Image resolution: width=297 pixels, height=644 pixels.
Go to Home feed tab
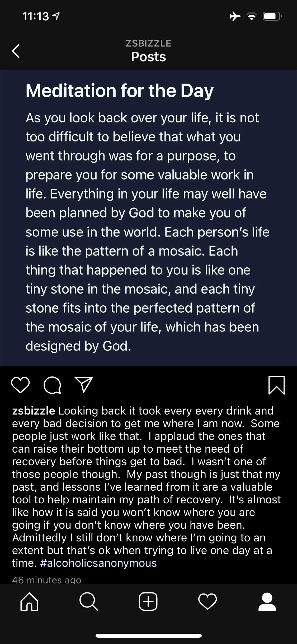[x=29, y=602]
